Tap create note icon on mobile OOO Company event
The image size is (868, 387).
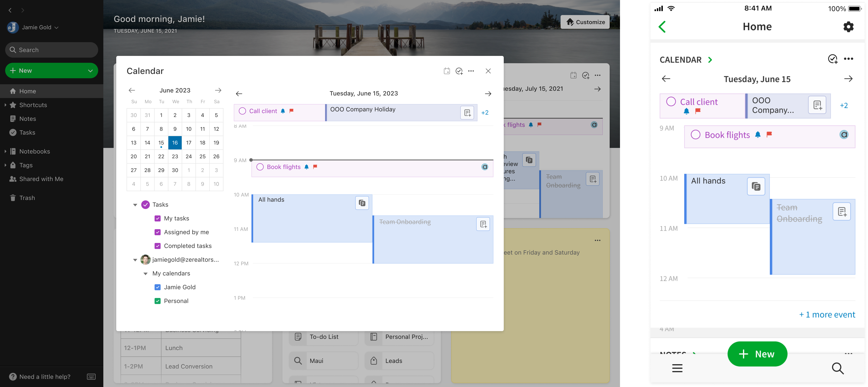click(817, 105)
